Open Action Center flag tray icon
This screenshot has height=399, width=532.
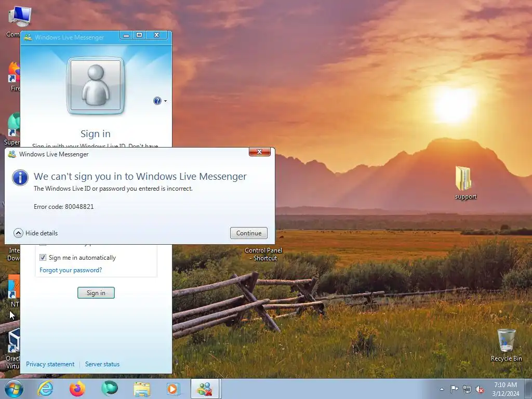tap(454, 389)
